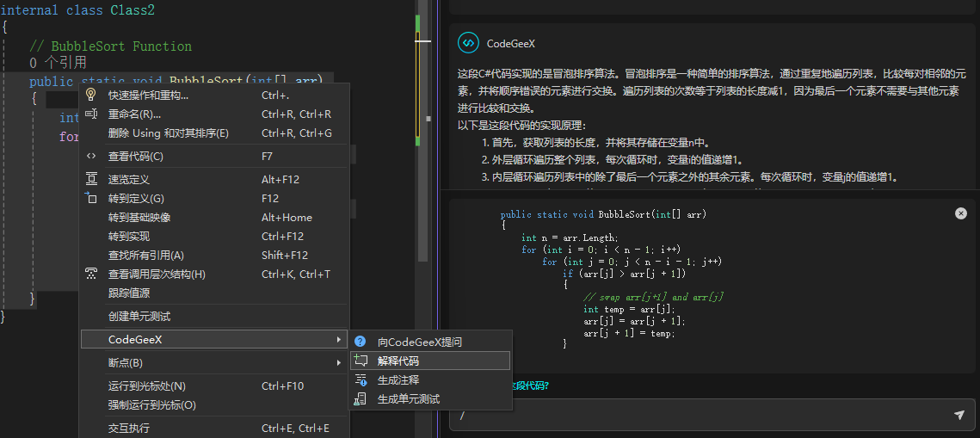
Task: Click 运行到光标处(N) menu item
Action: [x=146, y=386]
